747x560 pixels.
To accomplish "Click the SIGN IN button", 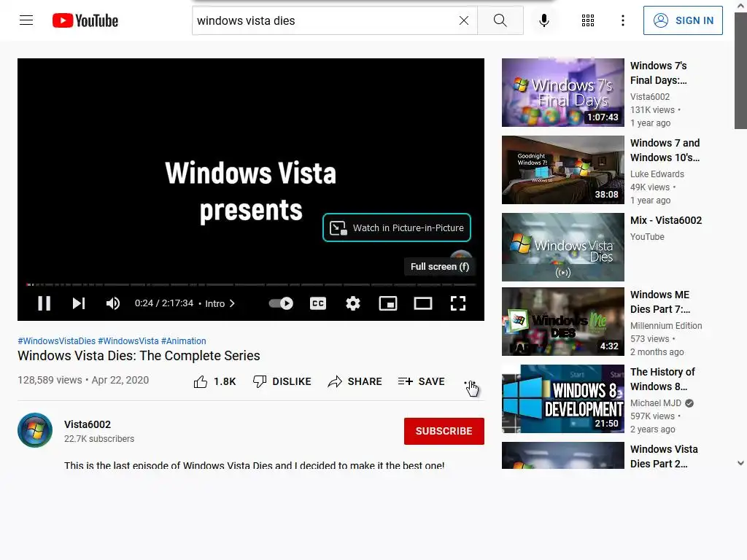I will coord(683,20).
